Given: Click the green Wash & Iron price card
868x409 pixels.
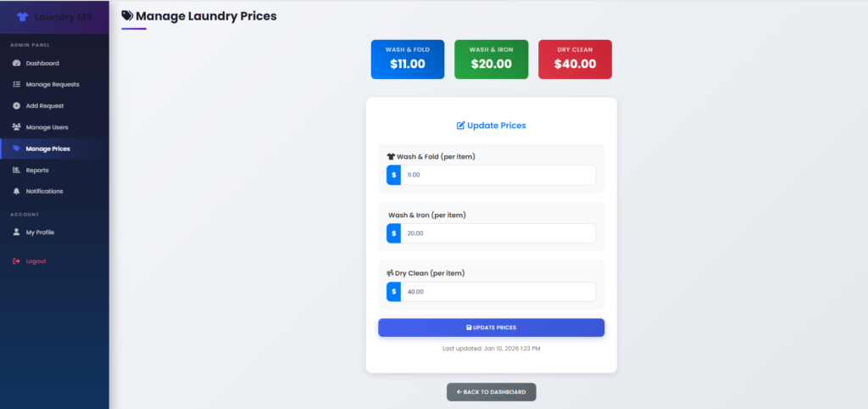Looking at the screenshot, I should (491, 59).
